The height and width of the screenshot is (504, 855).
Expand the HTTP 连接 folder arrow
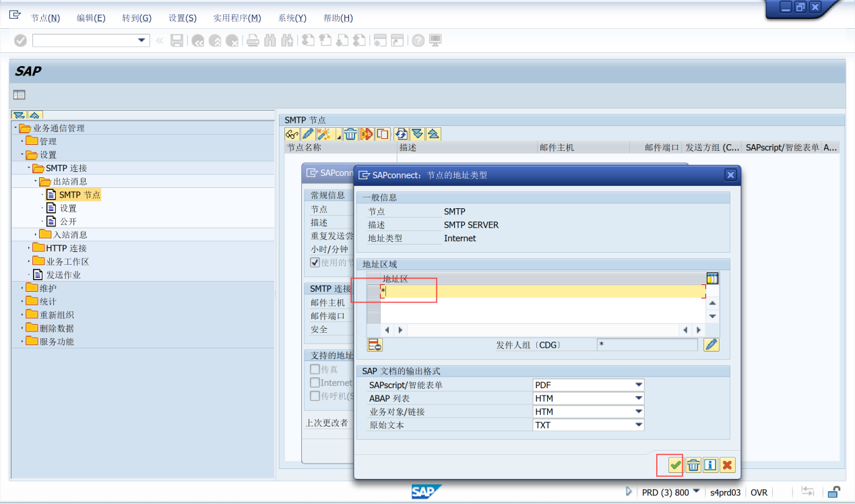tap(30, 248)
